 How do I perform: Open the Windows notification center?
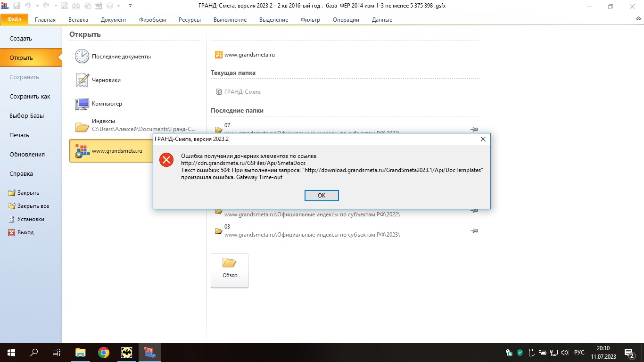point(629,353)
